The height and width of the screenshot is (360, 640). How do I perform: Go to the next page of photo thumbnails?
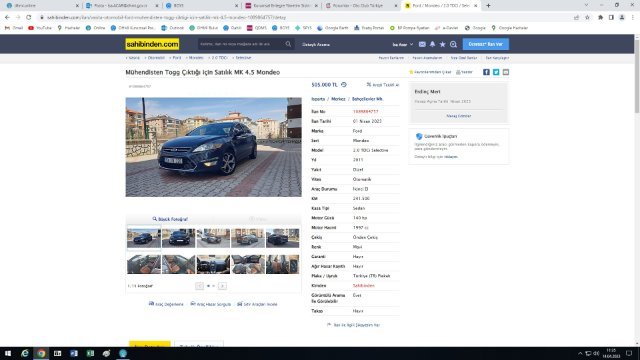click(x=222, y=286)
